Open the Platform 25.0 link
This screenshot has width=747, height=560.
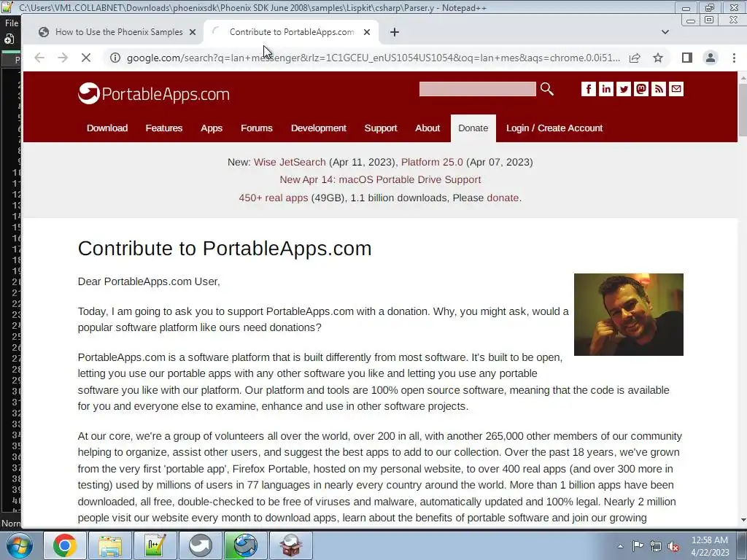(432, 162)
